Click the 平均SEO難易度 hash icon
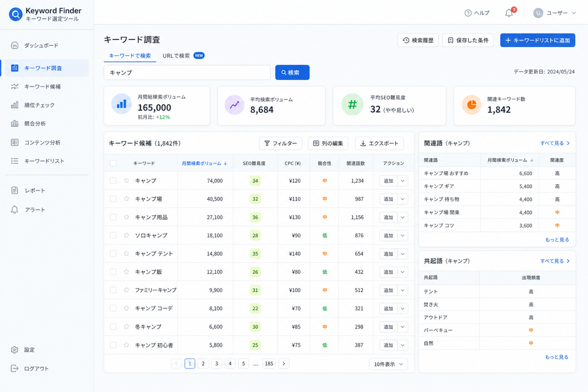The width and height of the screenshot is (588, 392). click(x=352, y=105)
